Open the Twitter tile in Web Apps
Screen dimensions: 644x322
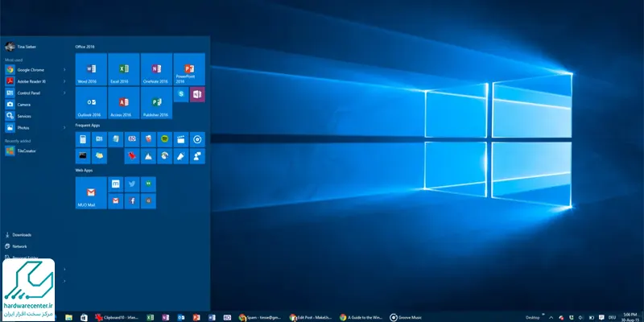132,184
